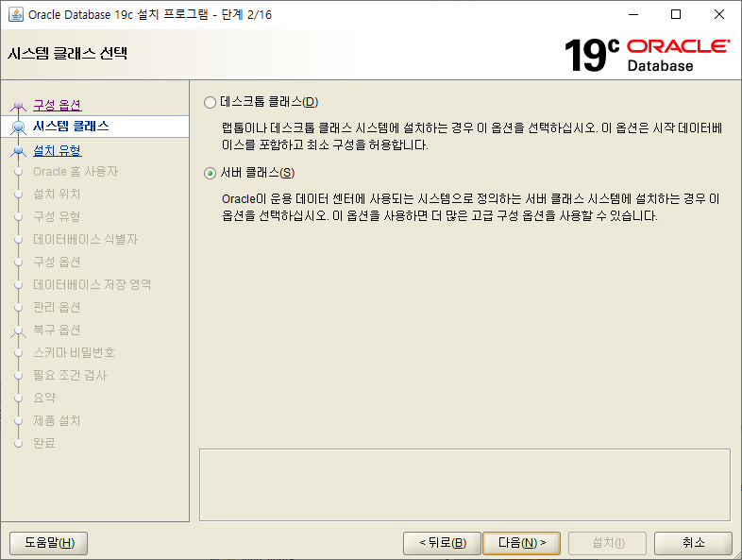The height and width of the screenshot is (560, 742).
Task: Click the Java installer icon in title bar
Action: [x=16, y=14]
